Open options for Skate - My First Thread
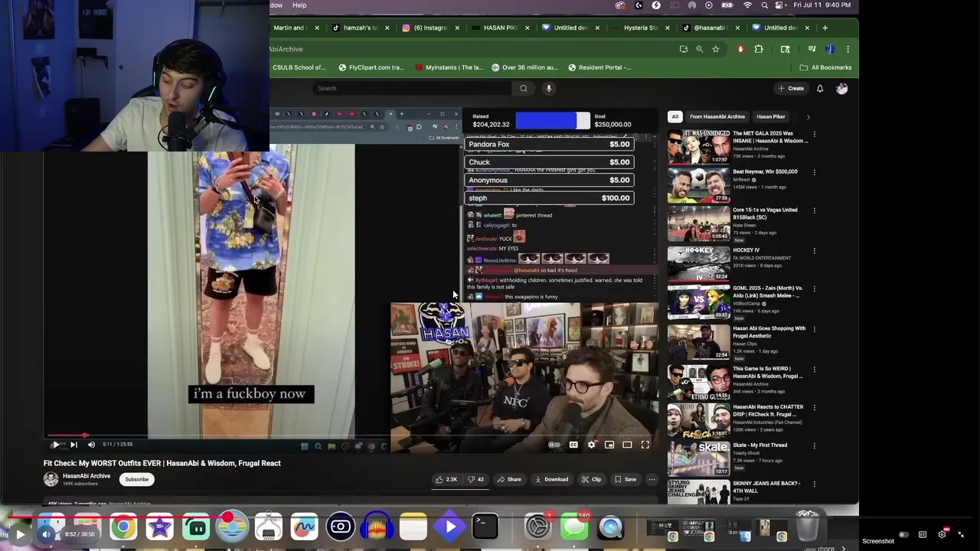980x551 pixels. click(x=814, y=446)
